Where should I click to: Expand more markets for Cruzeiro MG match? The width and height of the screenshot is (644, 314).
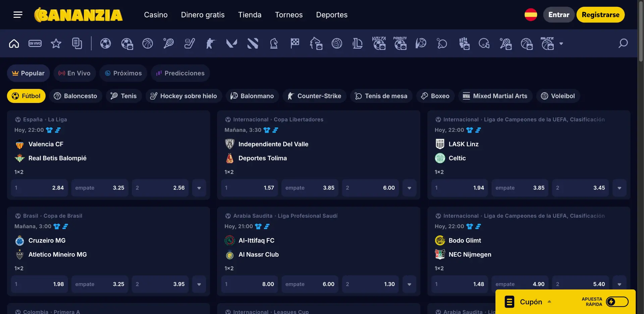coord(199,284)
